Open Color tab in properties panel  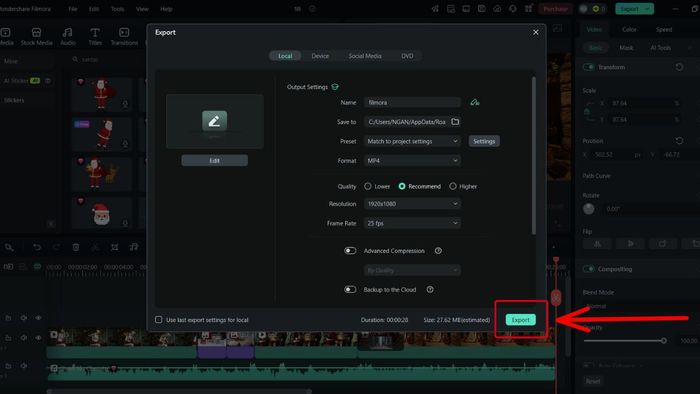click(x=629, y=29)
